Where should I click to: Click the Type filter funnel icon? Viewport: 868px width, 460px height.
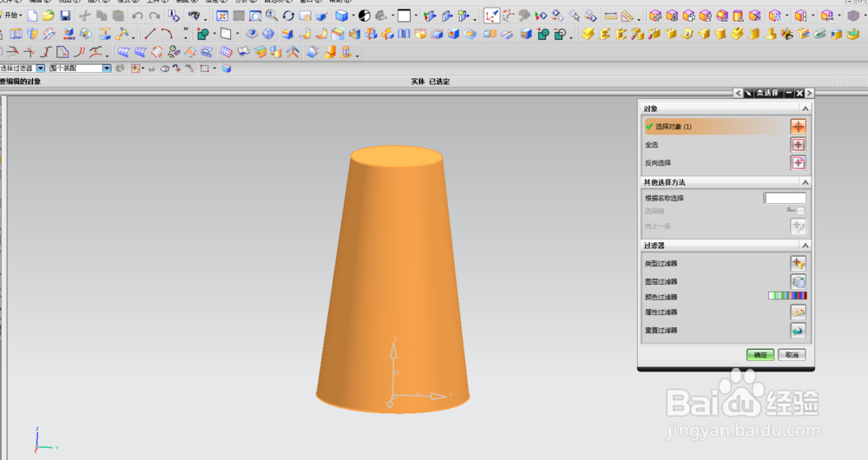click(798, 264)
